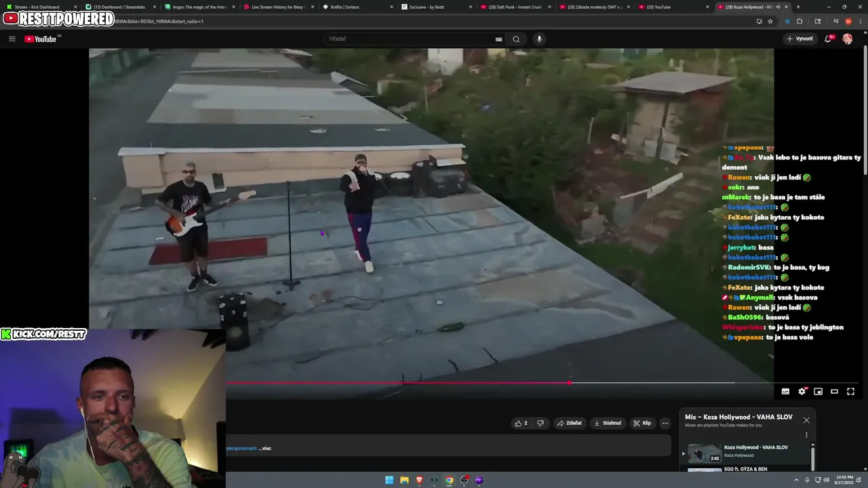This screenshot has width=868, height=488.
Task: Click the blue sound-wave extension icon
Action: coord(787,21)
